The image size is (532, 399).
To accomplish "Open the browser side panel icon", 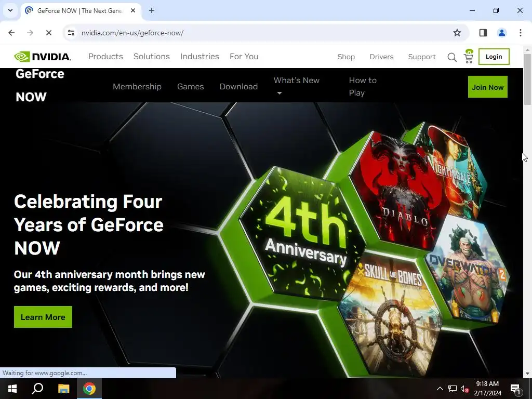I will tap(483, 33).
